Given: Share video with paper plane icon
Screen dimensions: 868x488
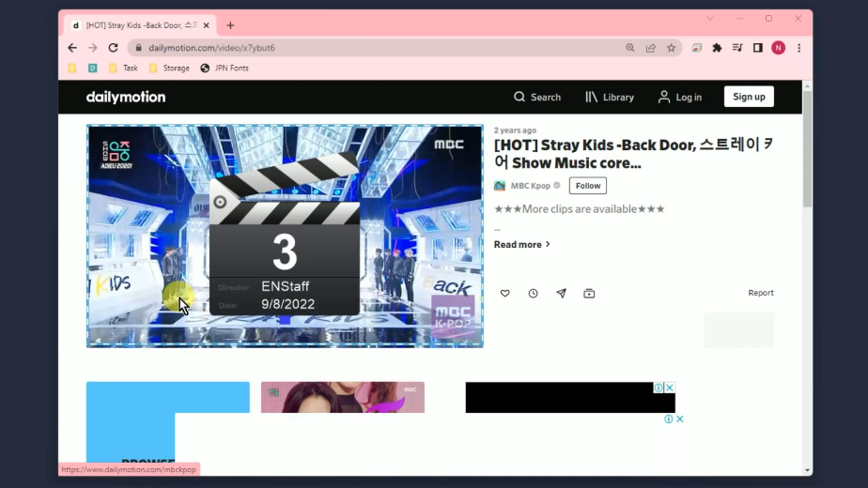Looking at the screenshot, I should coord(561,293).
